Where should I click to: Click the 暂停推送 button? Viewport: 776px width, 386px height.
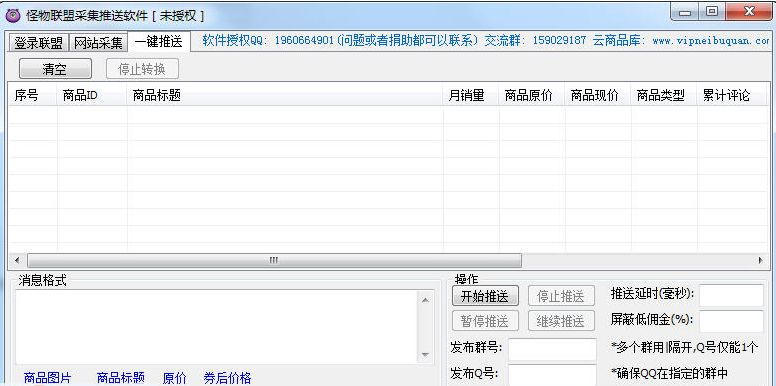click(x=485, y=321)
